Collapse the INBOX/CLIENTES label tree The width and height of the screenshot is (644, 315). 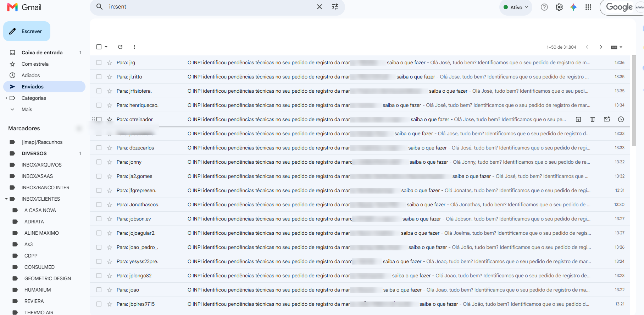pyautogui.click(x=6, y=199)
